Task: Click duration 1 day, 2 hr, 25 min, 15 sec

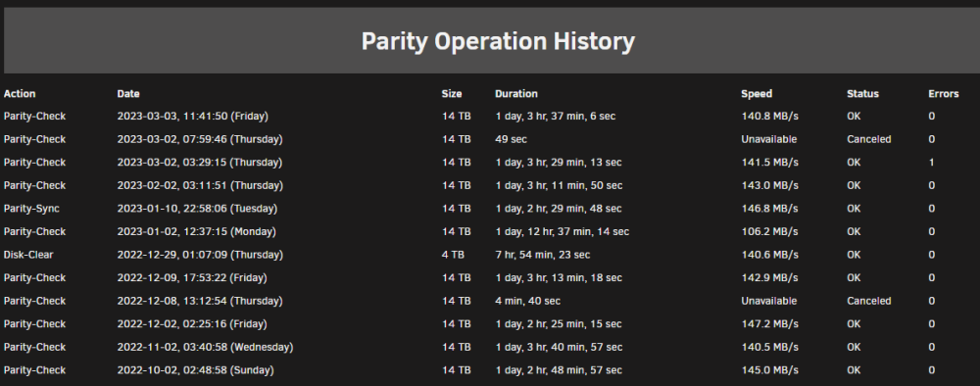Action: 559,324
